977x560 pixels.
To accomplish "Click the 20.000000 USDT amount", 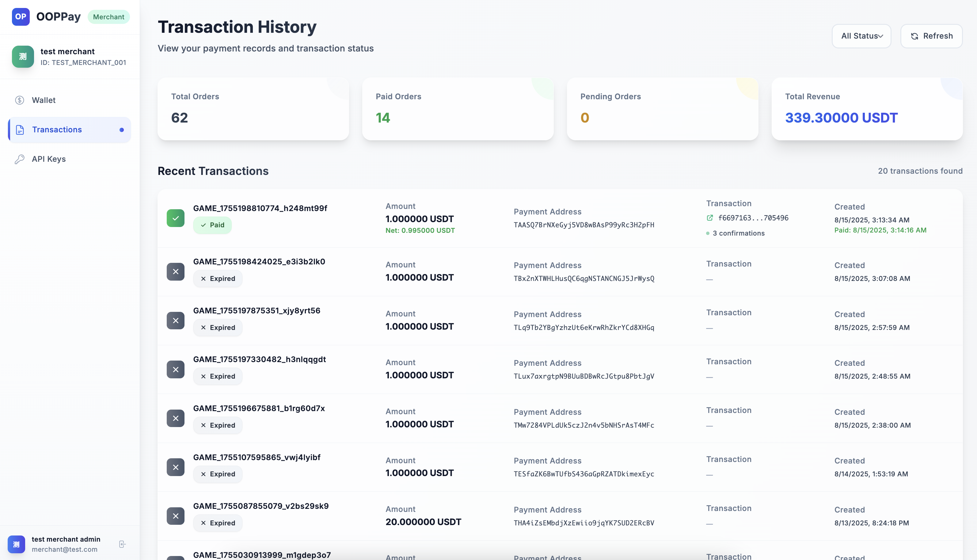I will tap(423, 522).
